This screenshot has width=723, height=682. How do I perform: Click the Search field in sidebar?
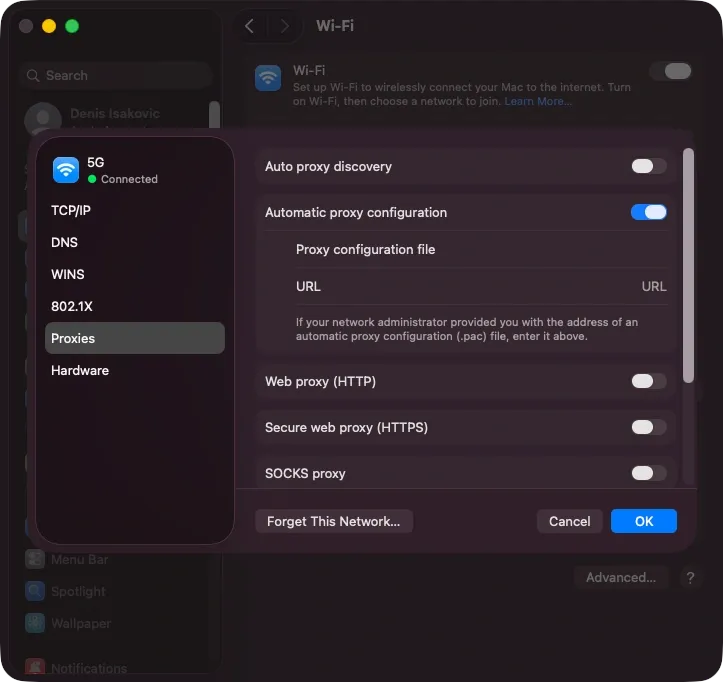pos(116,75)
